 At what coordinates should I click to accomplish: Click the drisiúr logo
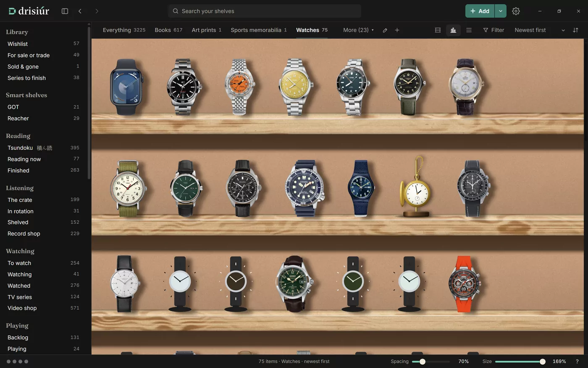29,11
